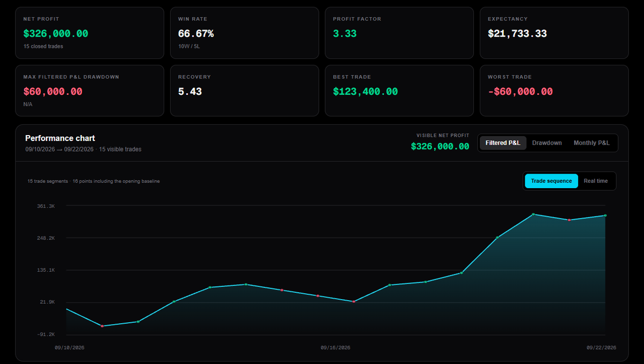The height and width of the screenshot is (364, 644).
Task: Click the Profit Factor 3.33 value
Action: 345,34
